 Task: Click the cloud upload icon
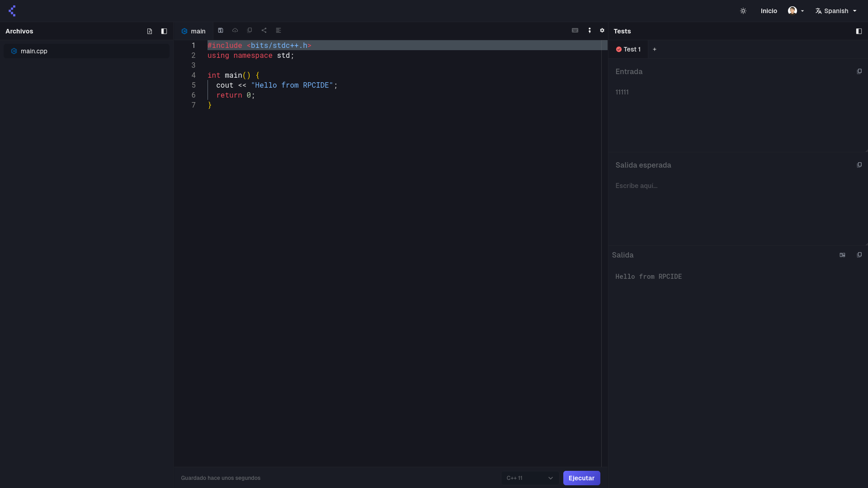235,31
